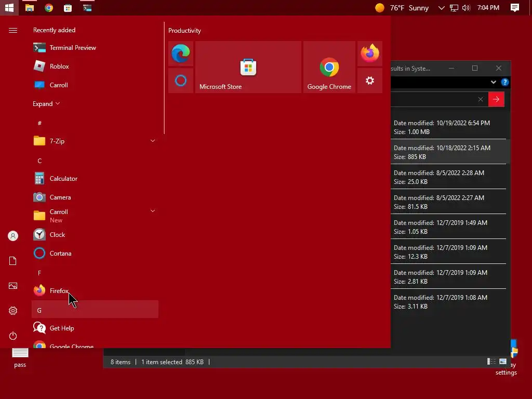Open Settings gear in Start sidebar

click(x=13, y=311)
